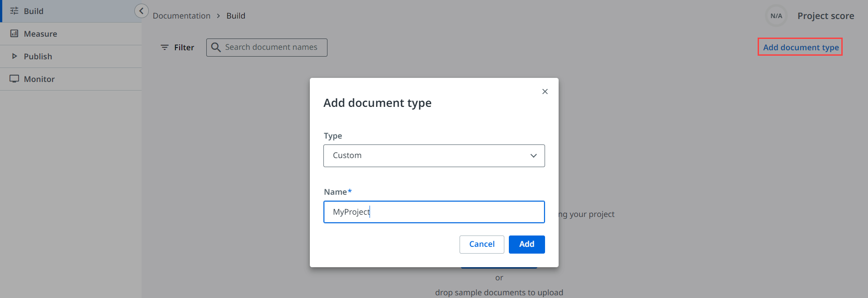Go to the Monitor section
Image resolution: width=868 pixels, height=298 pixels.
pyautogui.click(x=39, y=79)
